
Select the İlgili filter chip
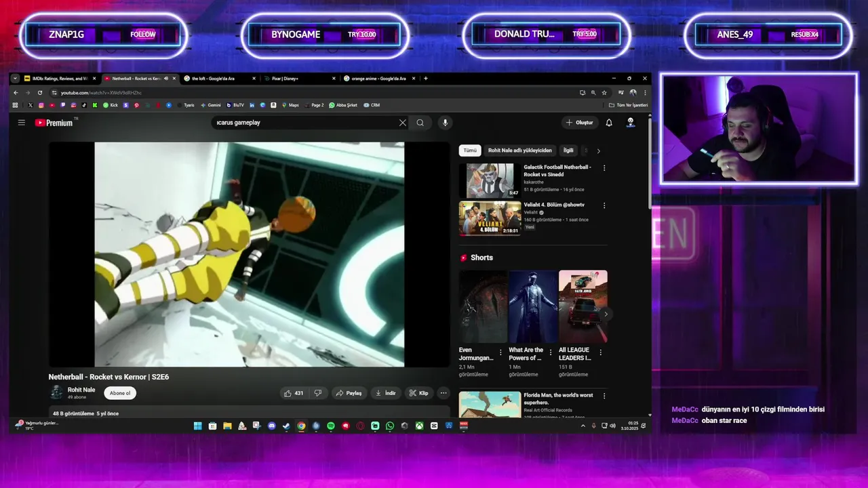click(x=568, y=150)
